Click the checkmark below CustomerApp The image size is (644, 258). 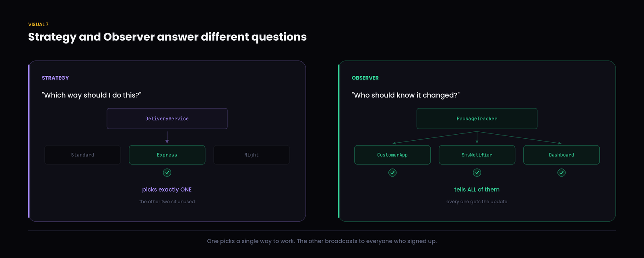[392, 173]
